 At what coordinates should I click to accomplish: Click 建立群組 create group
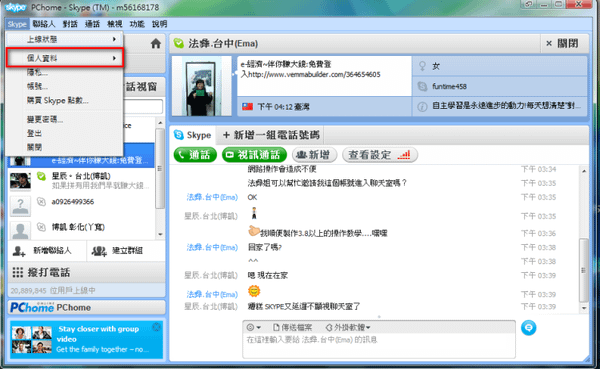pos(117,251)
